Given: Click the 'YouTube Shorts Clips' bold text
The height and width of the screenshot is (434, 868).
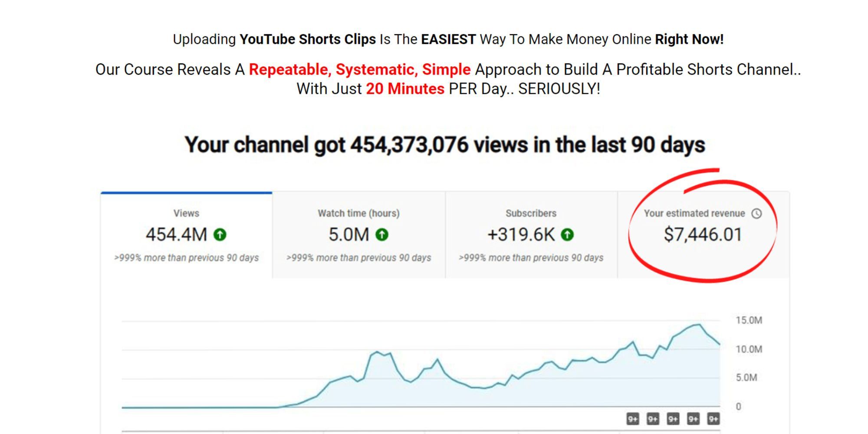Looking at the screenshot, I should click(x=308, y=39).
